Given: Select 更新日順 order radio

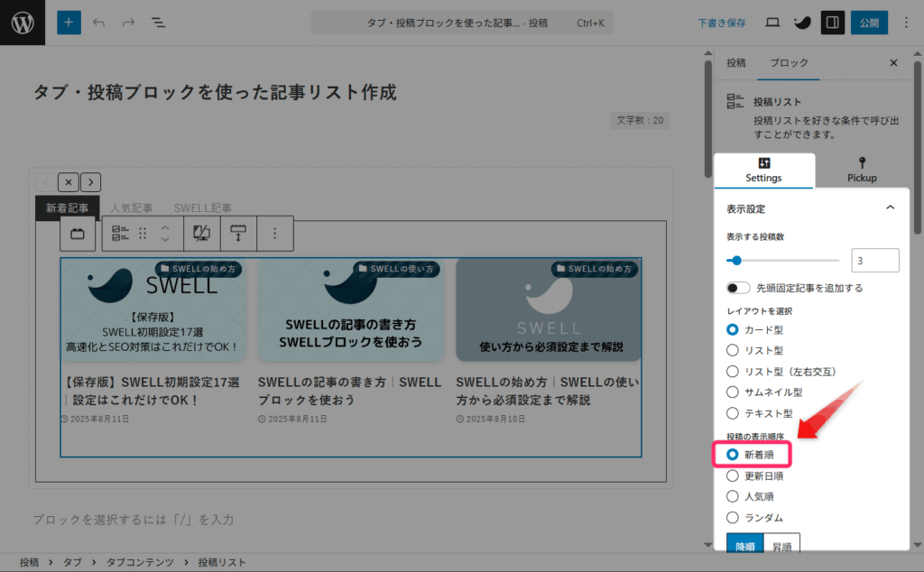Looking at the screenshot, I should coord(733,476).
